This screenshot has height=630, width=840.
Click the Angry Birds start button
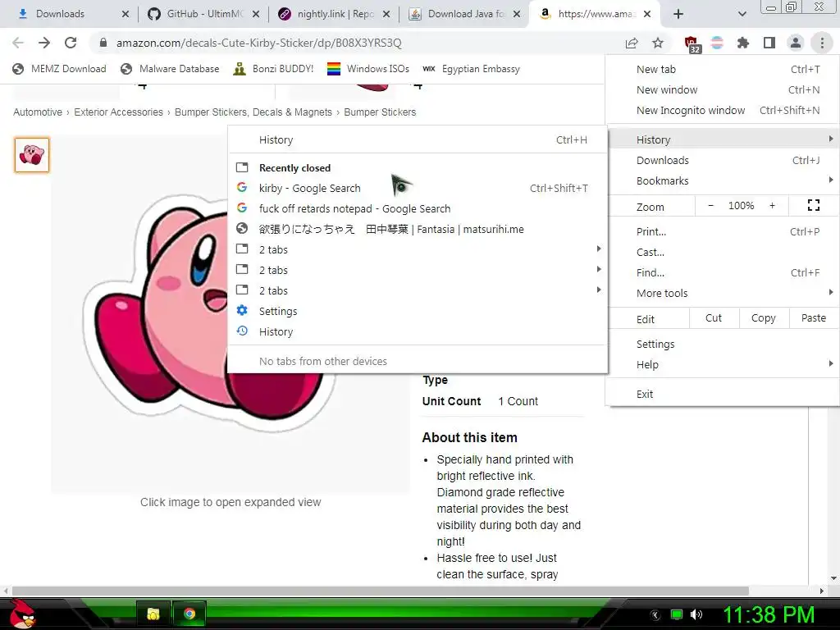tap(22, 614)
